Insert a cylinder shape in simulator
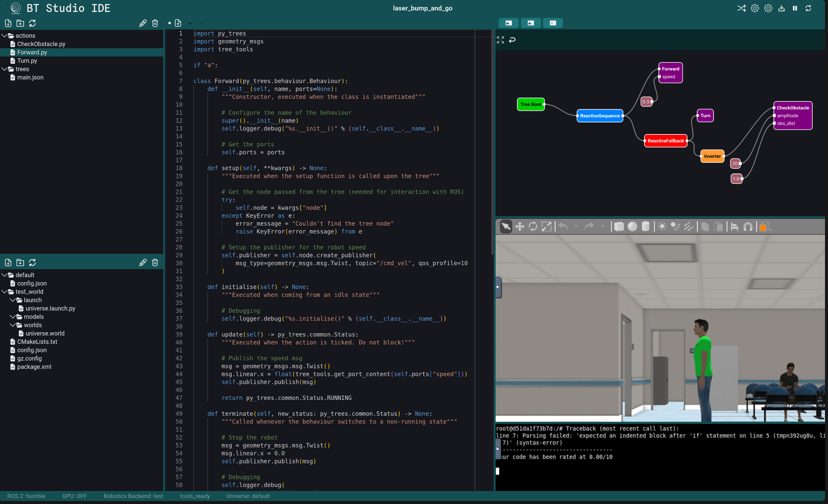Screen dimensions: 828x504 click(645, 226)
